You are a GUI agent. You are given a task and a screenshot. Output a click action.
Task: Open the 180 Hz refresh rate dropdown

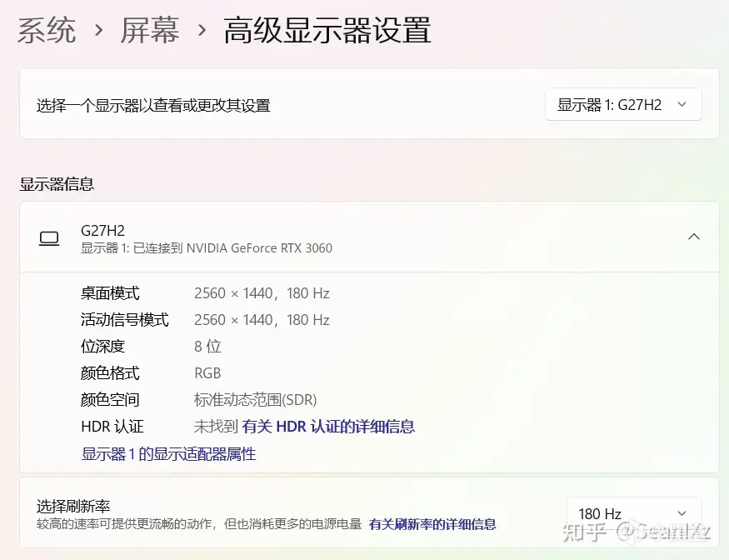coord(634,513)
